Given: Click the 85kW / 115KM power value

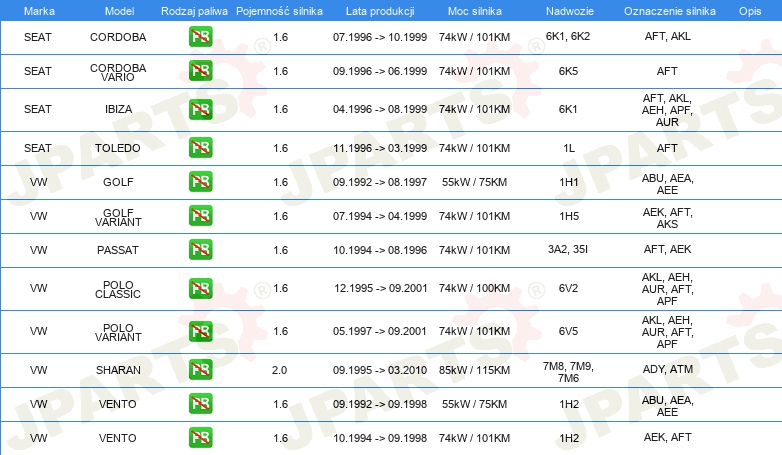Looking at the screenshot, I should 474,370.
